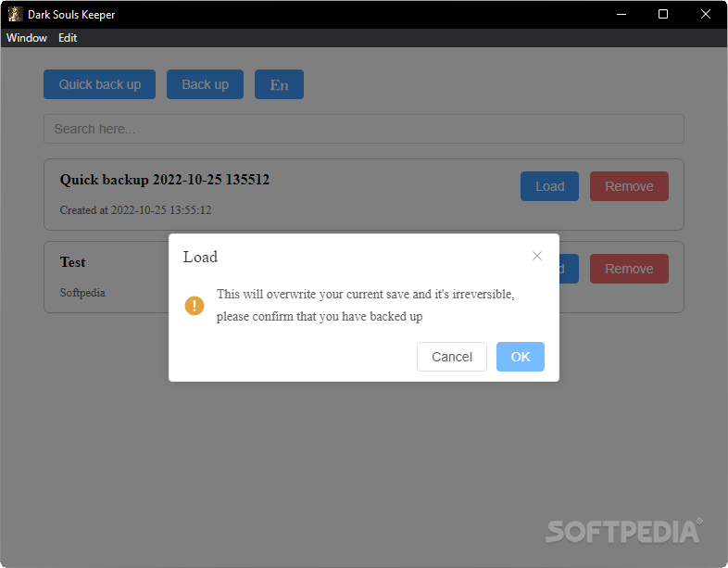Screen dimensions: 728x568
Task: Click the orange warning exclamation icon
Action: click(x=195, y=306)
